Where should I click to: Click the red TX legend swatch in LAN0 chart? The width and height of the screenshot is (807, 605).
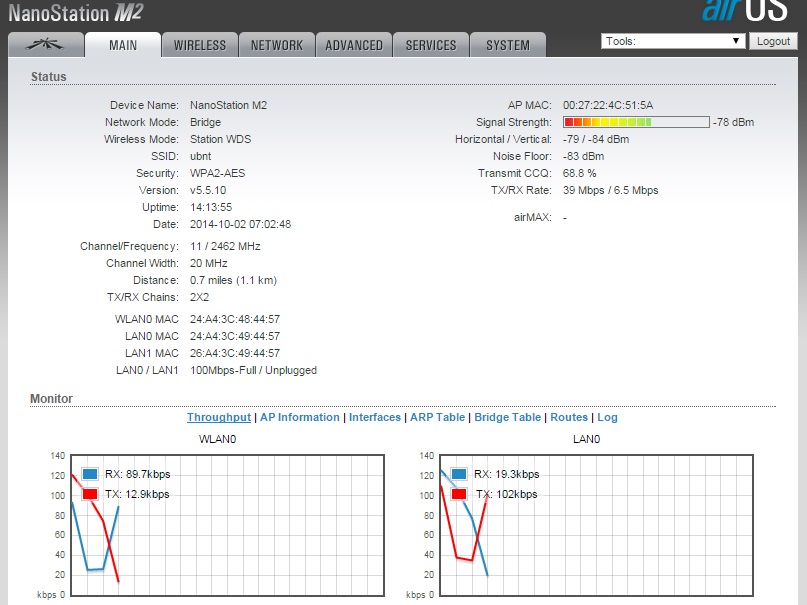[459, 494]
